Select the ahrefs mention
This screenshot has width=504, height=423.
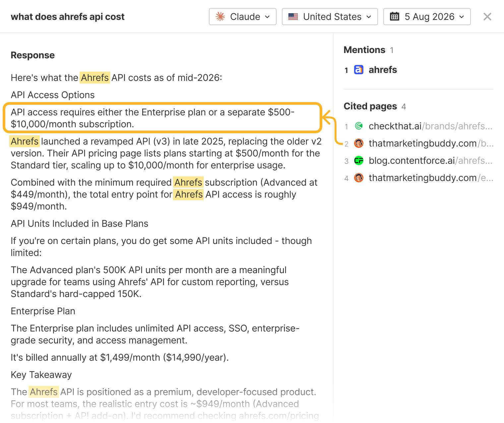[x=383, y=70]
